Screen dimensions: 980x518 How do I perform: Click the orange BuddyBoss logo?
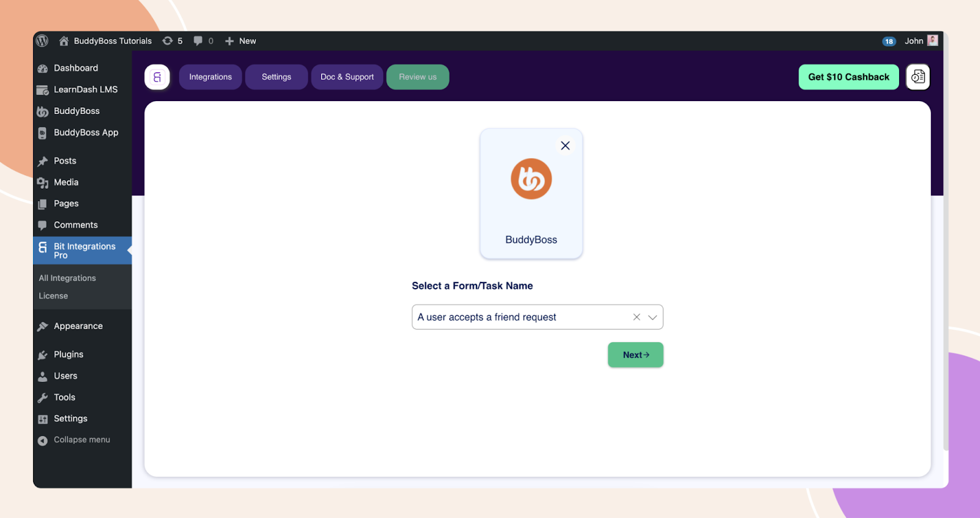(x=531, y=179)
